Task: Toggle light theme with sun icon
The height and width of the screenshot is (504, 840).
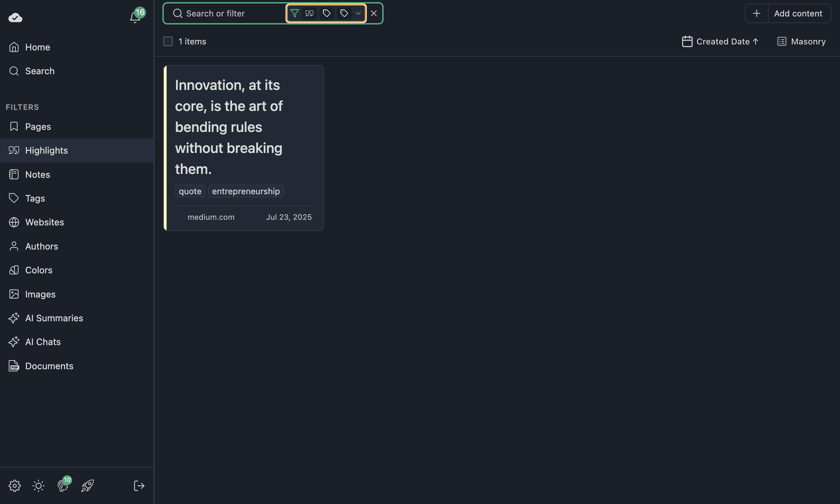Action: point(38,486)
